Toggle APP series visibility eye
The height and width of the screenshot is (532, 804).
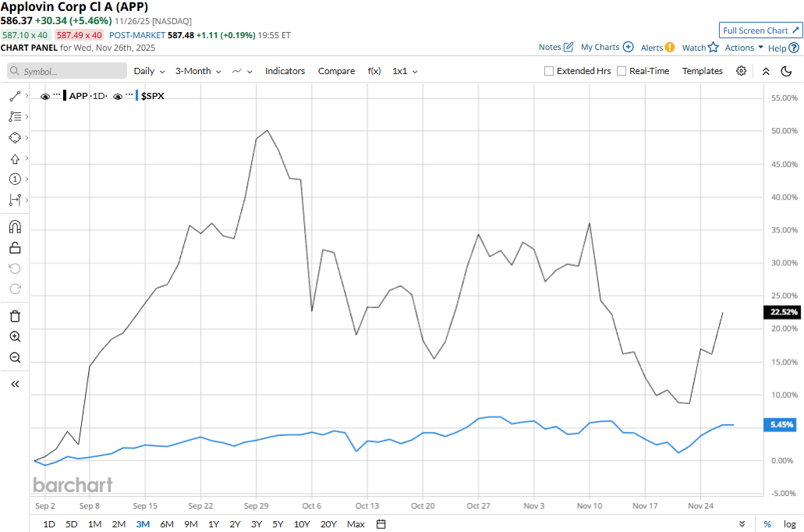pos(45,97)
